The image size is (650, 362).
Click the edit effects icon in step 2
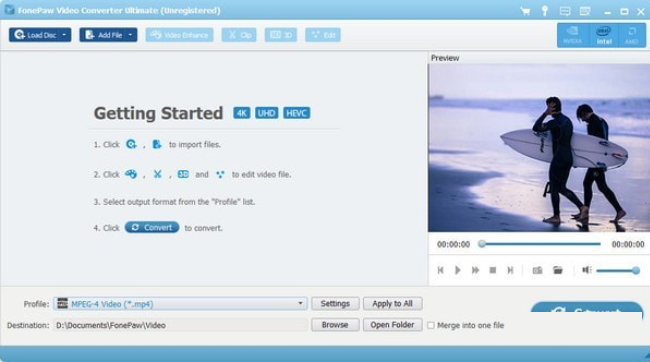click(220, 175)
